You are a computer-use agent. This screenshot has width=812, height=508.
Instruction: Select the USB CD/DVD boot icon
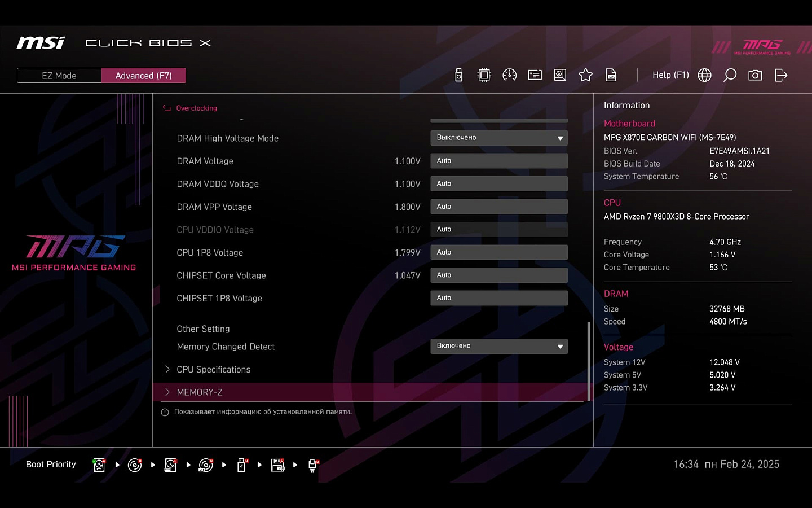point(206,465)
